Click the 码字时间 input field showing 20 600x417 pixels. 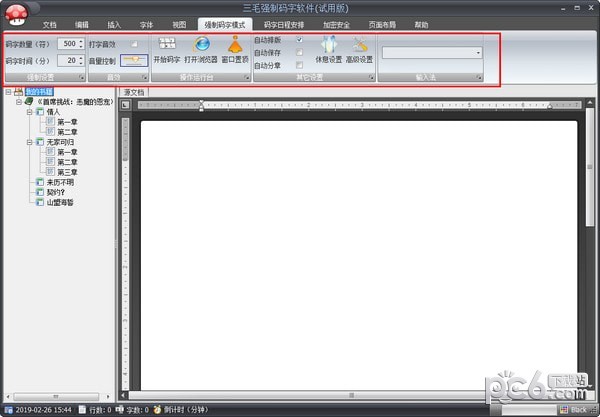67,60
